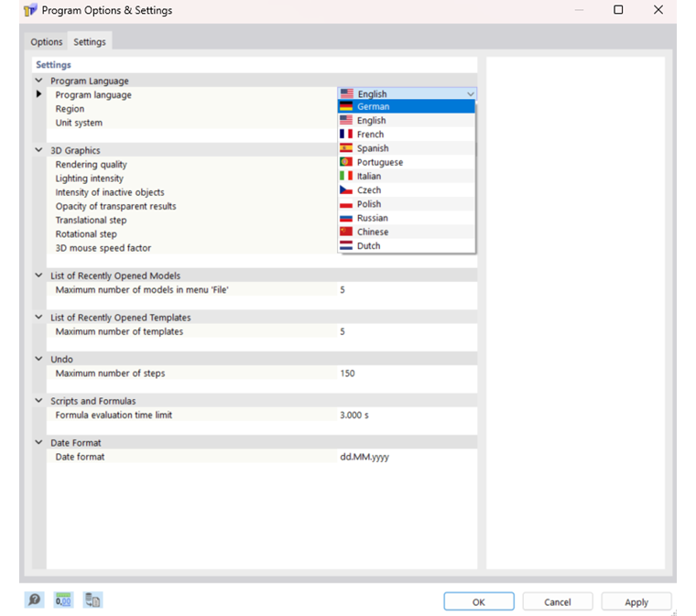696x616 pixels.
Task: Edit maximum number of models value 5
Action: point(407,289)
